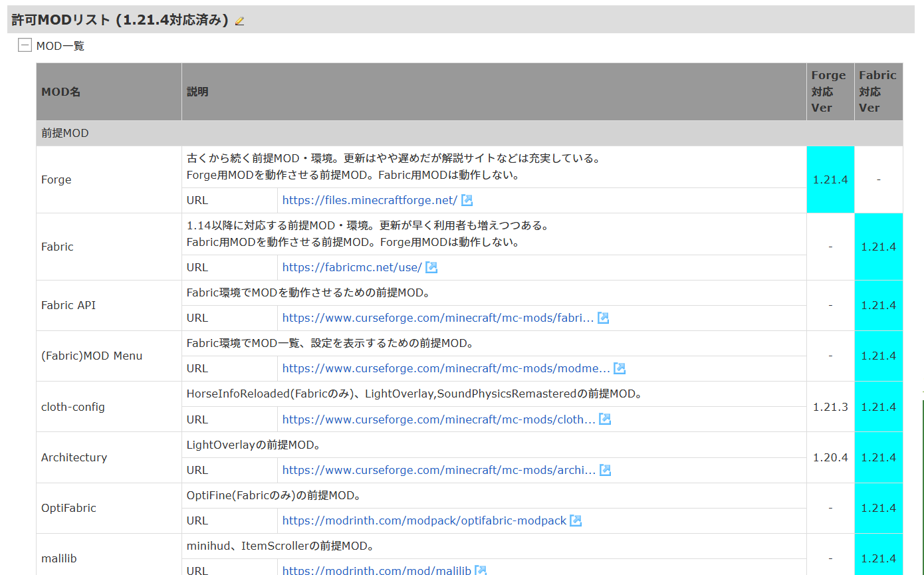Click external link icon after cloth... URL

pos(605,419)
